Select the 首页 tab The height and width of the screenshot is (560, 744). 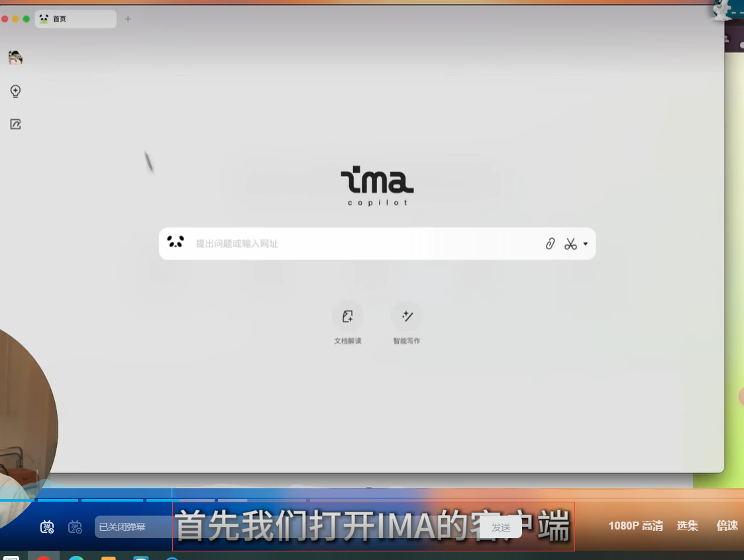[76, 19]
